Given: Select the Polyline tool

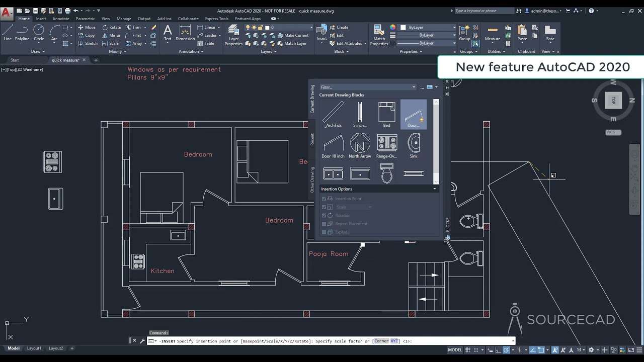Looking at the screenshot, I should pos(22,33).
